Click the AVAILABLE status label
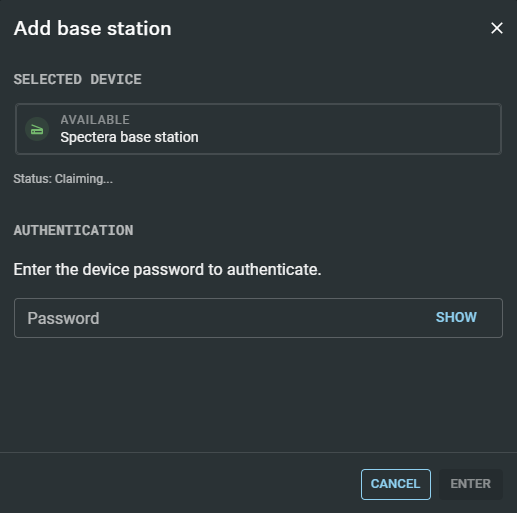The height and width of the screenshot is (513, 517). point(95,120)
